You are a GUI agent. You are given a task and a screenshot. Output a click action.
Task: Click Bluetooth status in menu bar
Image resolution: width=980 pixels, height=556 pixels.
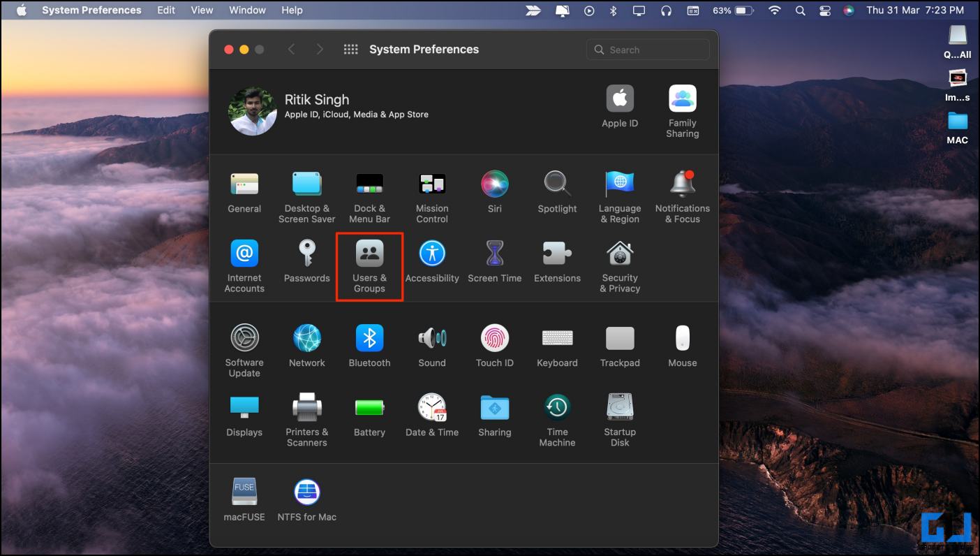[614, 10]
